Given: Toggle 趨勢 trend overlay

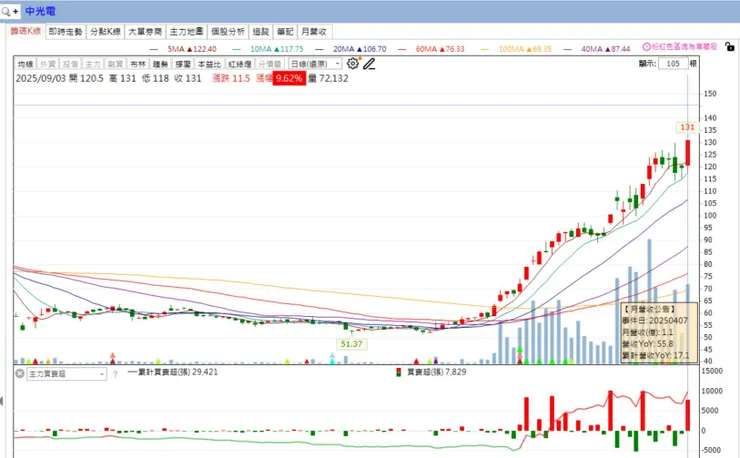Looking at the screenshot, I should [160, 64].
